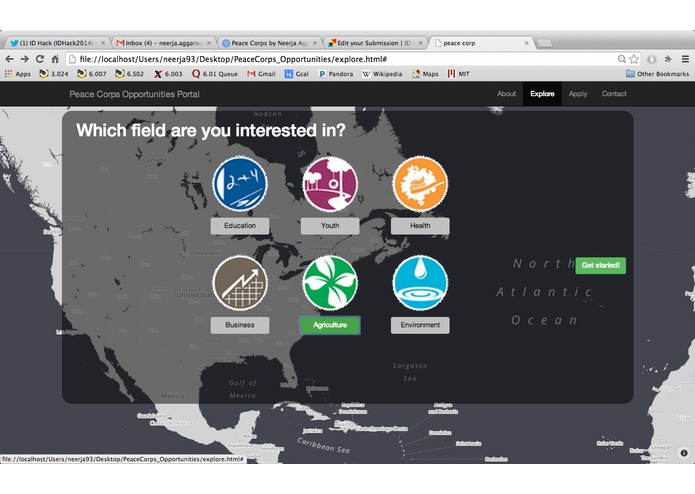Close the Edit your Submission tab

click(x=421, y=43)
